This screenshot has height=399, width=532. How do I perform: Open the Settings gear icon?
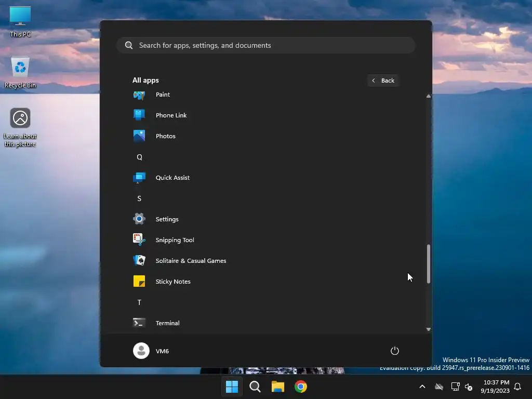[x=139, y=219]
